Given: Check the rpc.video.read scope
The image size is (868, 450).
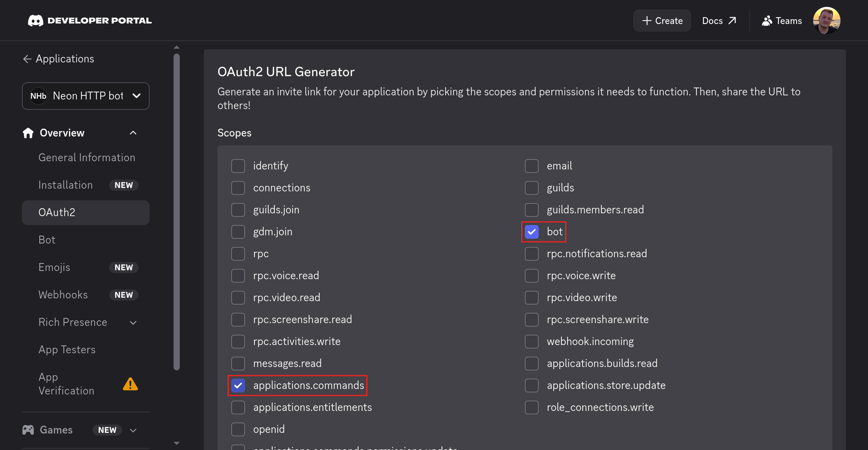Looking at the screenshot, I should coord(238,298).
